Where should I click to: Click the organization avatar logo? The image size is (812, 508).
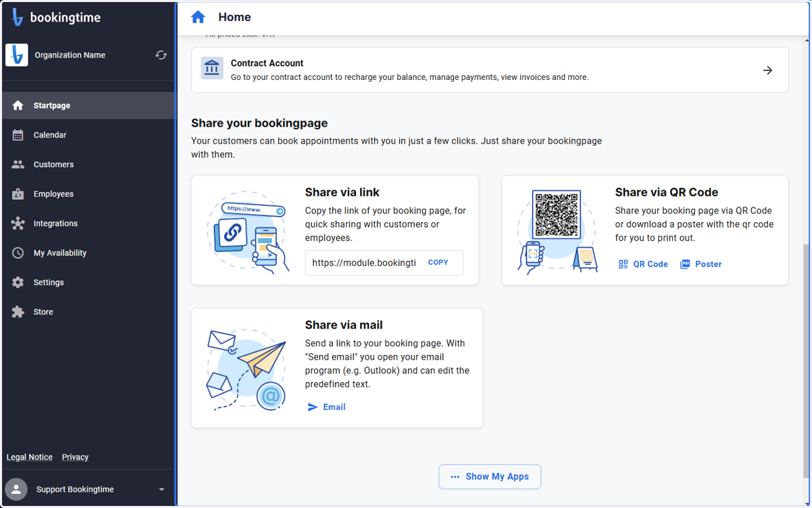tap(16, 55)
